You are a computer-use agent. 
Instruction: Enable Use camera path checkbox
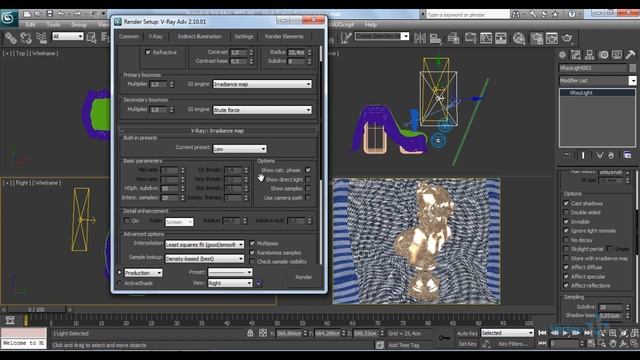(308, 198)
